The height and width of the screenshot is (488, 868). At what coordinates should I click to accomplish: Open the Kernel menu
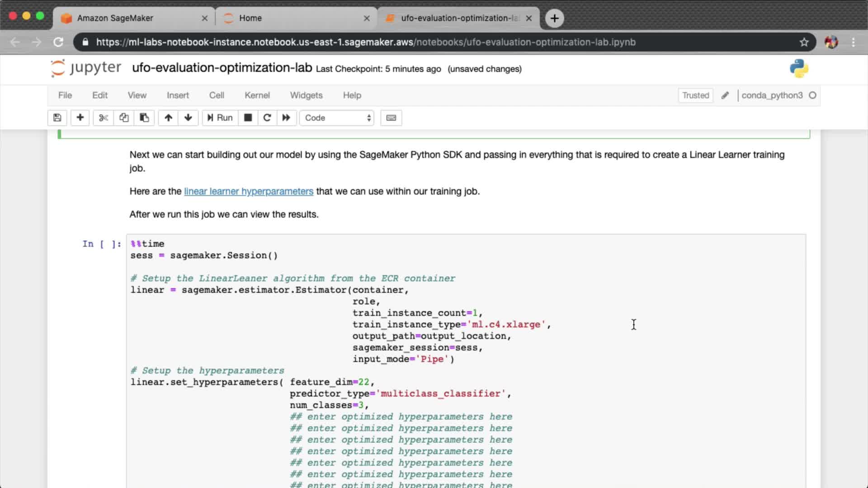[x=257, y=95]
